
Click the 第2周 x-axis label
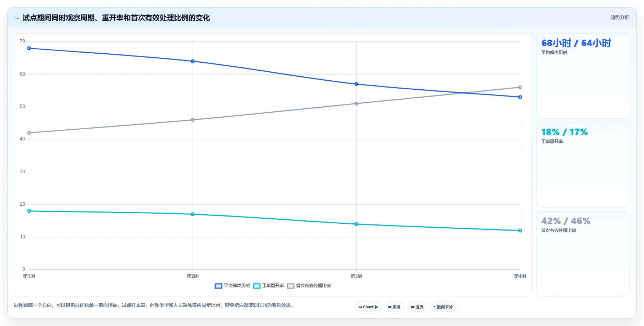[193, 276]
